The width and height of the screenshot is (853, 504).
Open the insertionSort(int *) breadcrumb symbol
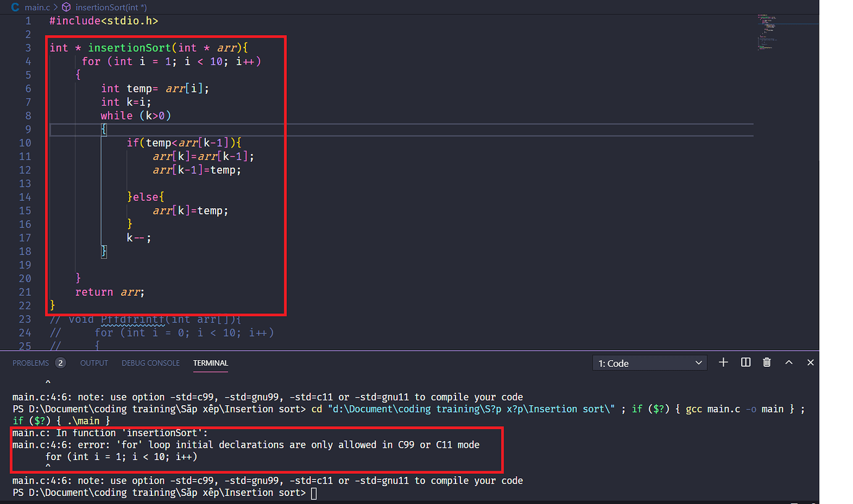coord(111,7)
